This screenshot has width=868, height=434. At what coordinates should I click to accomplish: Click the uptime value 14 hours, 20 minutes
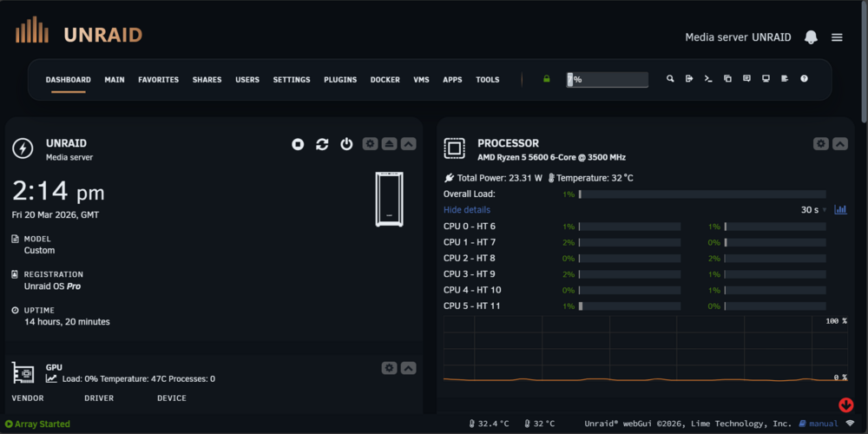67,322
